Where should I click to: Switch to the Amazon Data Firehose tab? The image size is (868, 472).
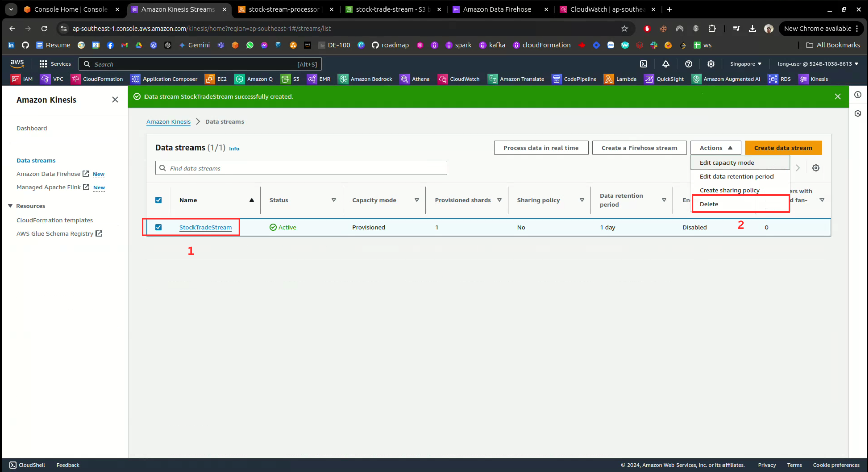pos(497,9)
